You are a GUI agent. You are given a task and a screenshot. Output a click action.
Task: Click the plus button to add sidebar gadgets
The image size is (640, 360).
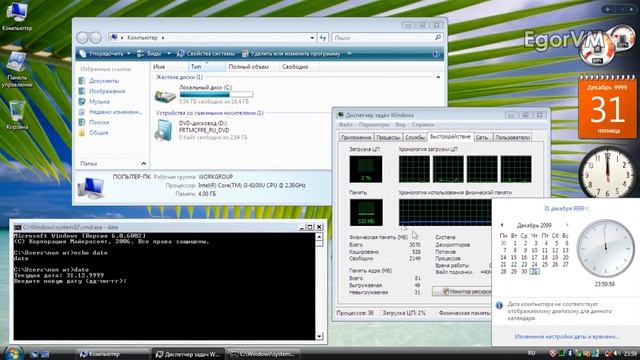coord(608,9)
